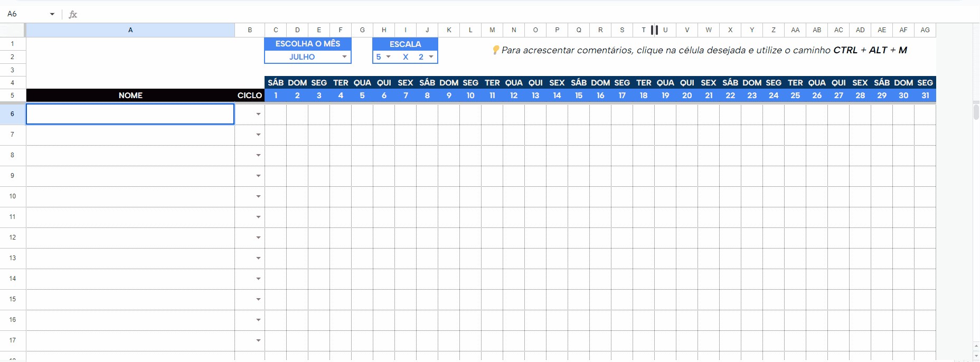
Task: Select column Z header
Action: 774,30
